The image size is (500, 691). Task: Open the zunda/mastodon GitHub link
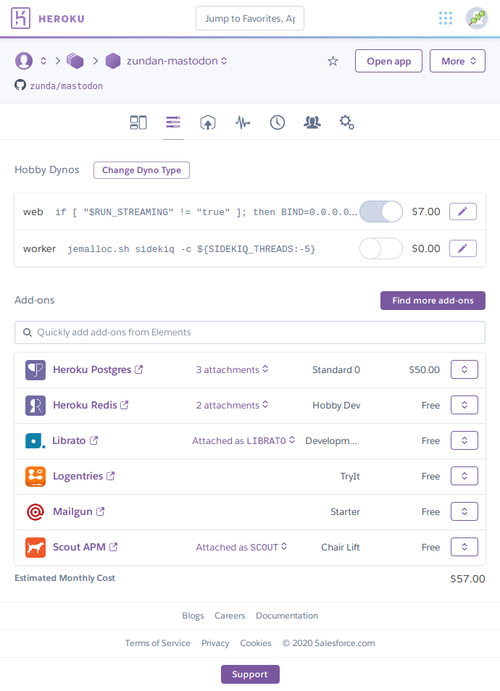pos(66,85)
